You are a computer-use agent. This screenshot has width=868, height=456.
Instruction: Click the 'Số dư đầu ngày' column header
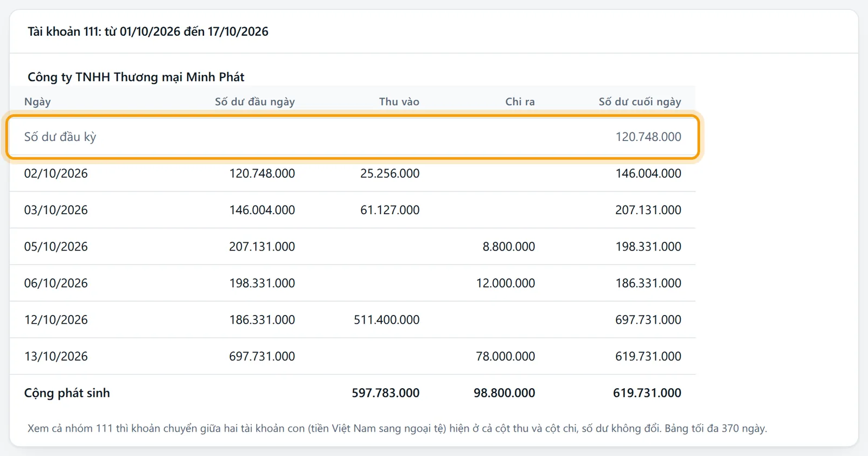pyautogui.click(x=255, y=101)
